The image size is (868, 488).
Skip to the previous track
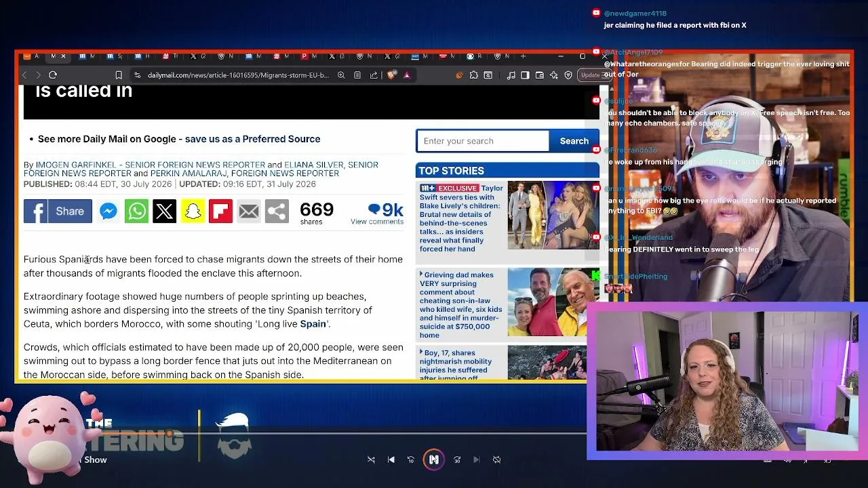coord(391,460)
